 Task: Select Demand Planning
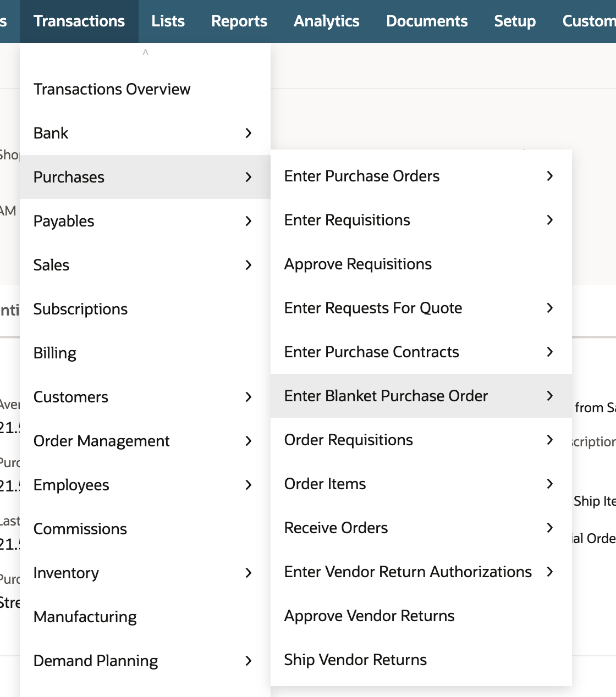tap(145, 661)
